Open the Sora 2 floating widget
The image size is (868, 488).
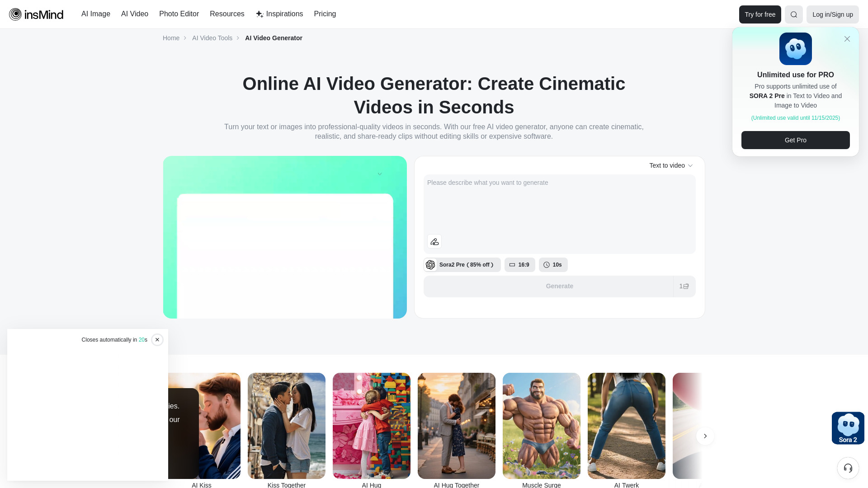pos(848,428)
